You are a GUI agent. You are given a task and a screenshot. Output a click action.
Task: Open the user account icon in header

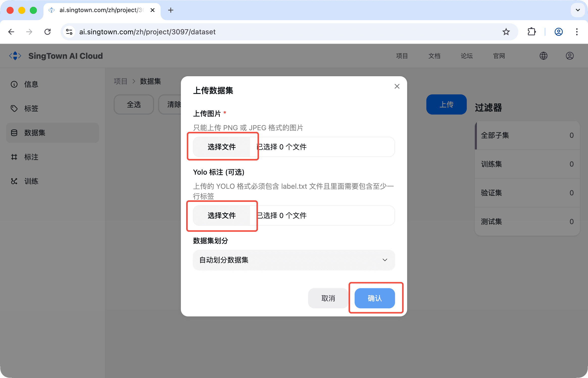tap(570, 56)
